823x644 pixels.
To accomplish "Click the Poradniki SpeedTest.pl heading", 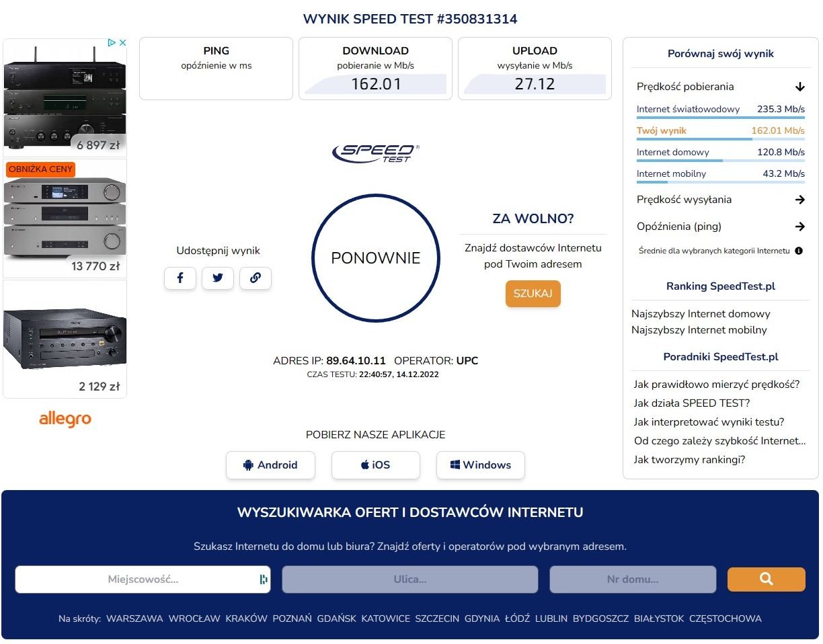I will click(x=721, y=357).
